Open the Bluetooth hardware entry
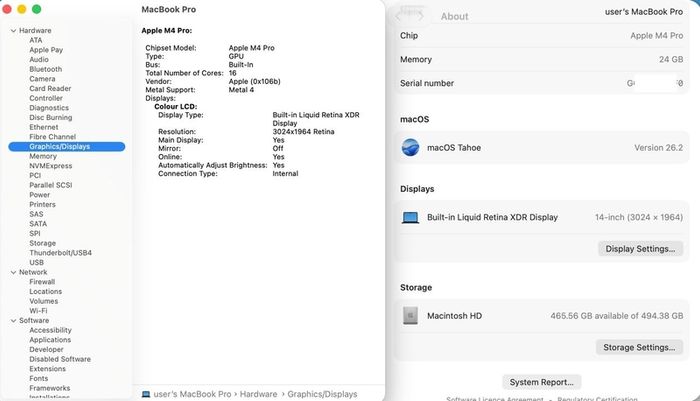Viewport: 700px width, 401px height. (x=46, y=69)
